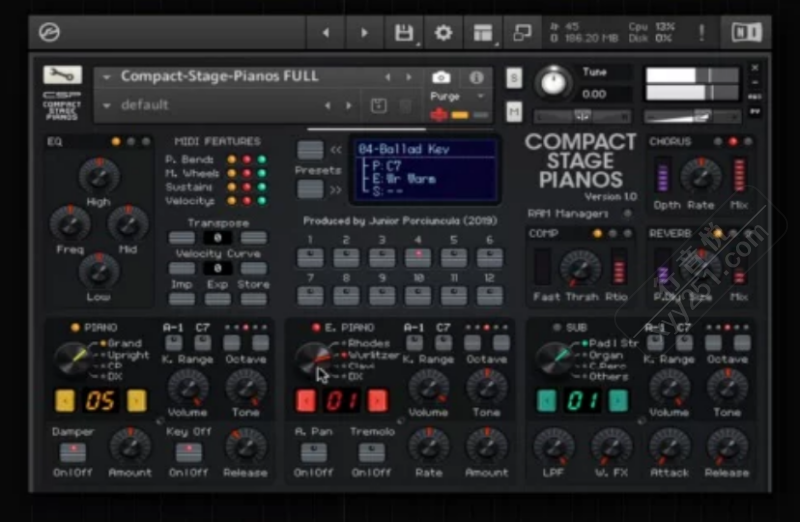Click the red left arrow of E. Piano number
This screenshot has width=800, height=522.
coord(306,401)
